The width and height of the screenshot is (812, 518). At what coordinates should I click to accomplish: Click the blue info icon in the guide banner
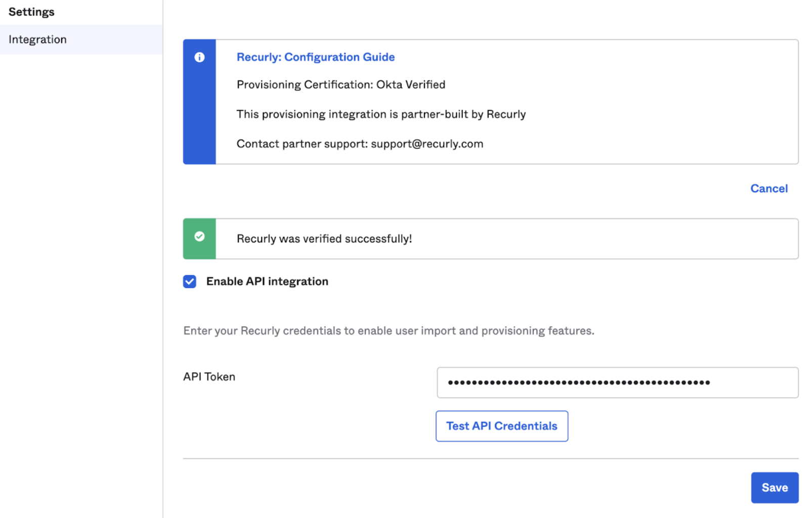[x=199, y=57]
